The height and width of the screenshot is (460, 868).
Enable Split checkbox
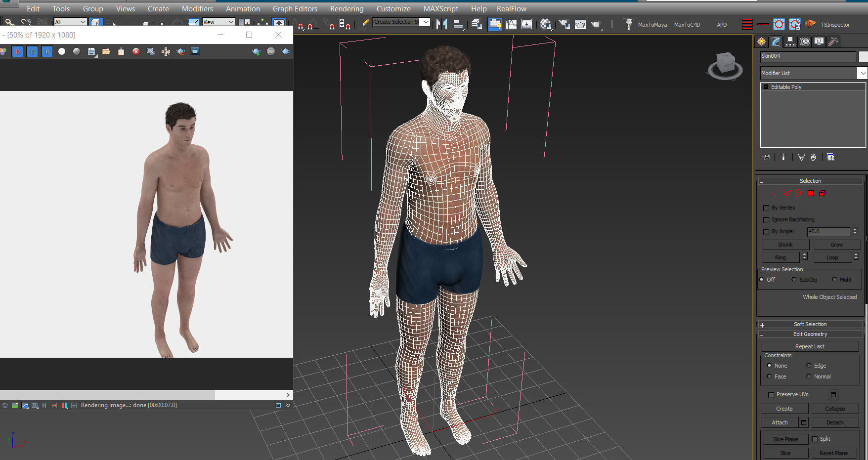[815, 439]
